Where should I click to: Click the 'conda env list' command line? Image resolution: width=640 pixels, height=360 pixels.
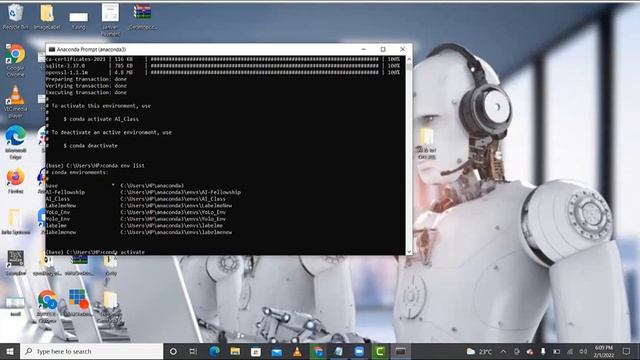click(x=95, y=166)
